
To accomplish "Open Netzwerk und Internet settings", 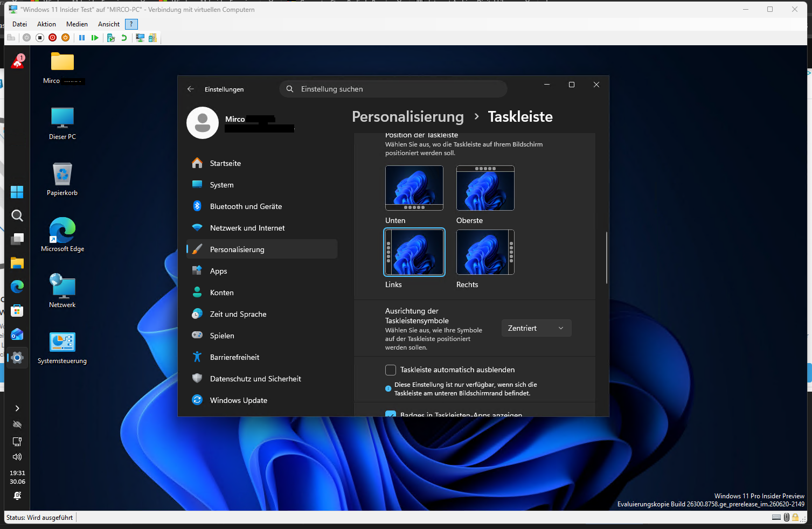I will point(262,228).
